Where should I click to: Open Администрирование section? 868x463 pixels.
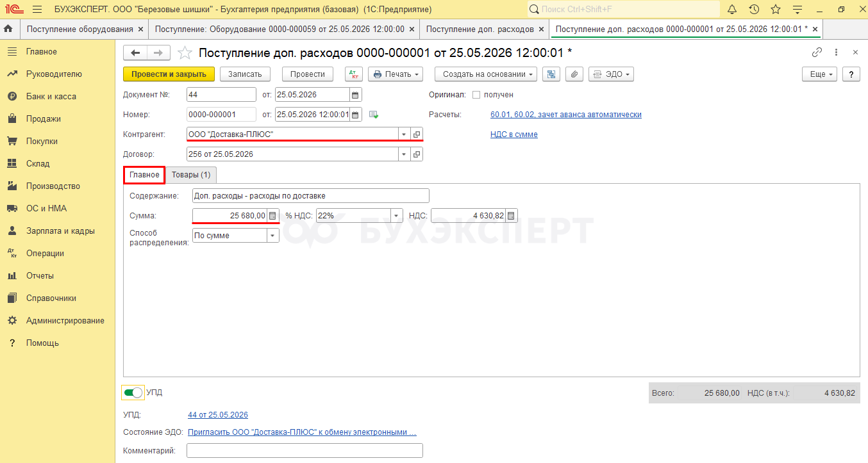pos(65,320)
